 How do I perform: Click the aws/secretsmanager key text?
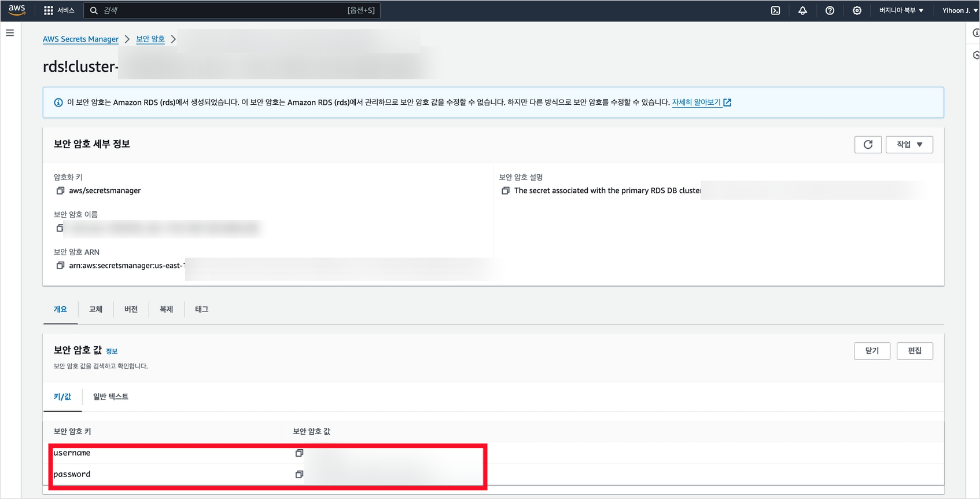tap(105, 190)
